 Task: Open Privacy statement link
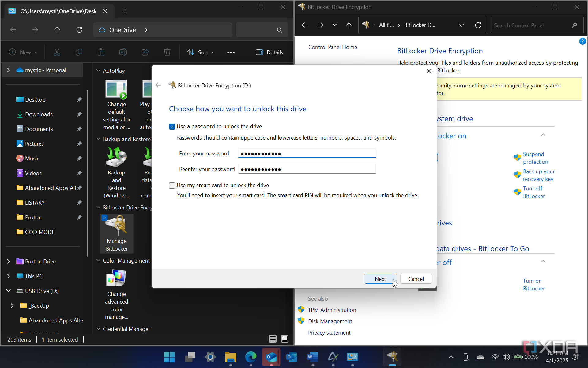(x=329, y=333)
